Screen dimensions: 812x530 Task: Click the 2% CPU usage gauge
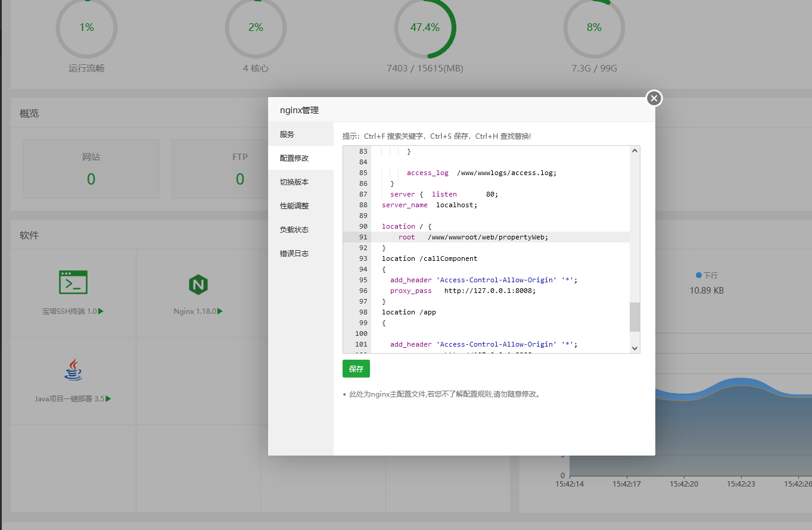(256, 28)
